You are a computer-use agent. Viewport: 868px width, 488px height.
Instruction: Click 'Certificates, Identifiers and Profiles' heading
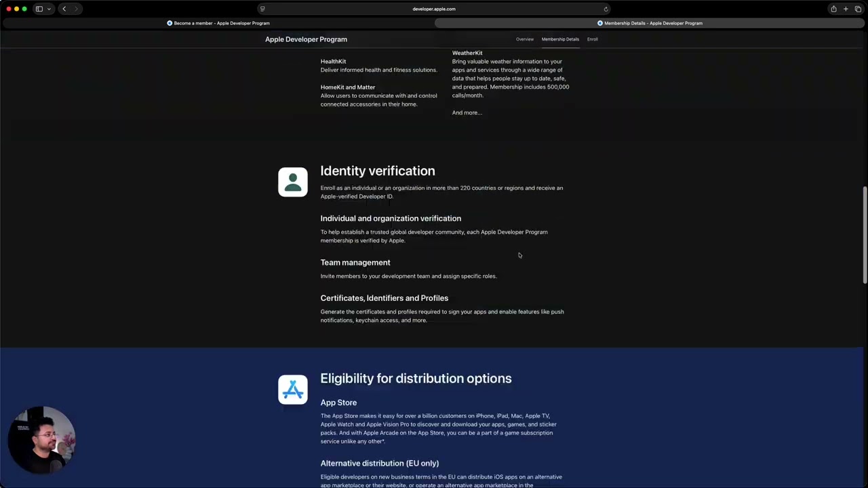(x=384, y=298)
